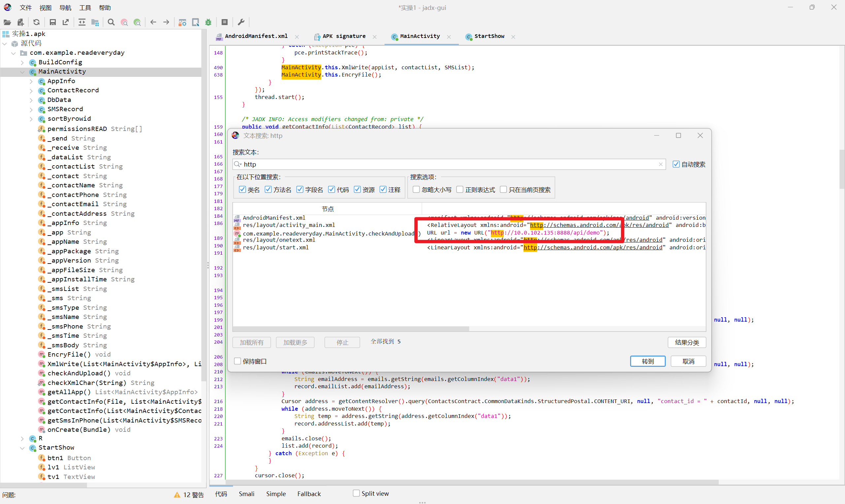
Task: Open file via folder toolbar icon
Action: [7, 22]
